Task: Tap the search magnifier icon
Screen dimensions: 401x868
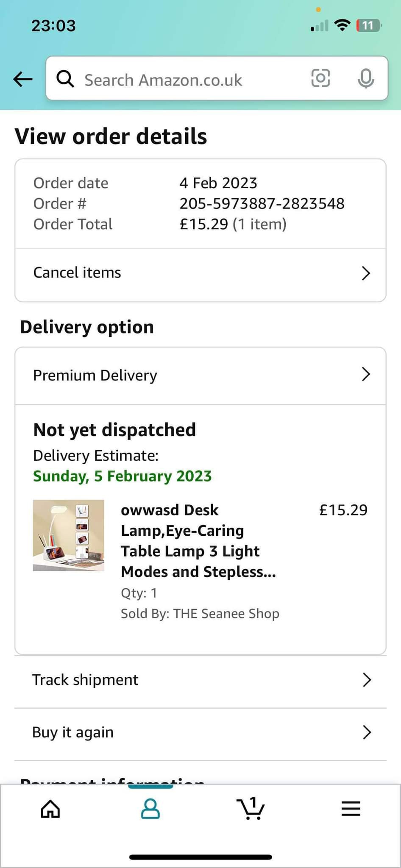Action: point(65,79)
